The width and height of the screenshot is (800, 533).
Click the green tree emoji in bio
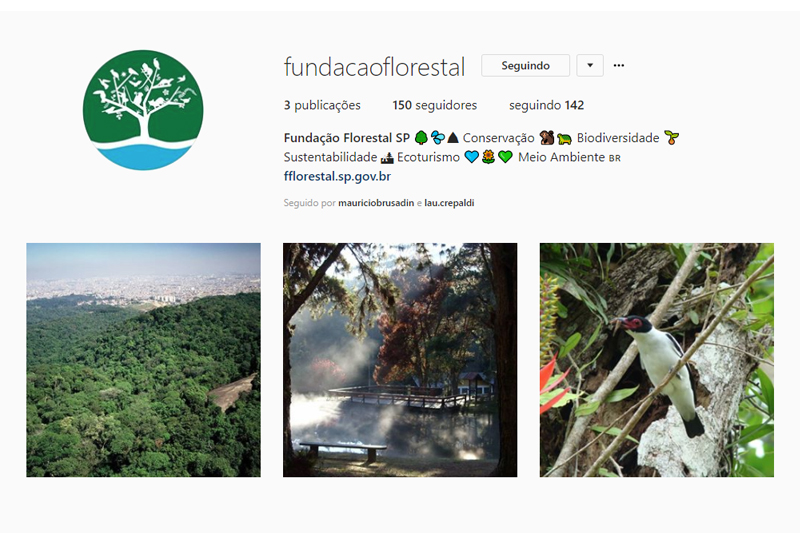[x=421, y=138]
